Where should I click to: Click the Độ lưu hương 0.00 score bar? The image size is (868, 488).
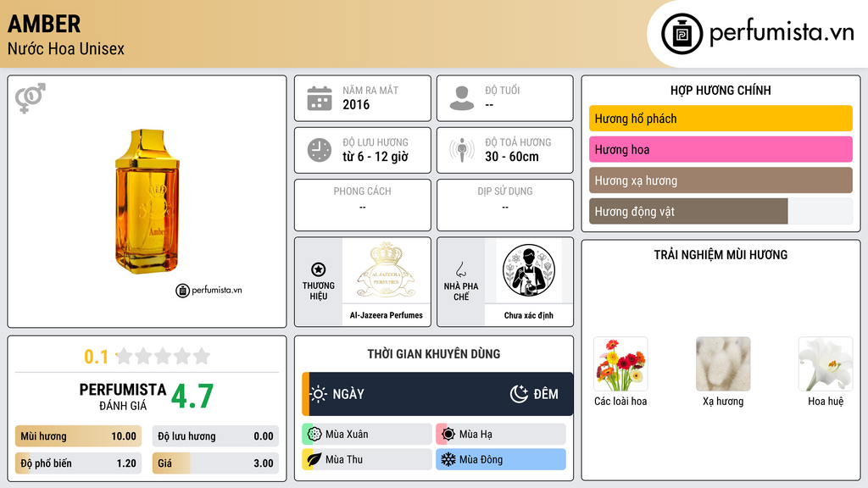(x=215, y=436)
